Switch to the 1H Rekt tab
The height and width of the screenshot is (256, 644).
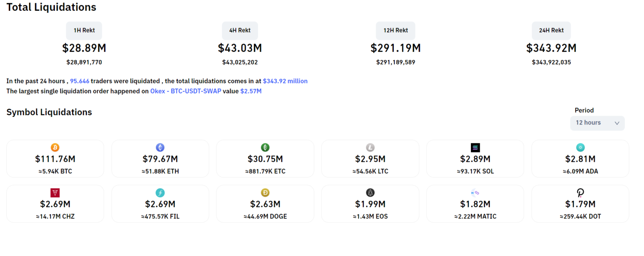pyautogui.click(x=84, y=31)
